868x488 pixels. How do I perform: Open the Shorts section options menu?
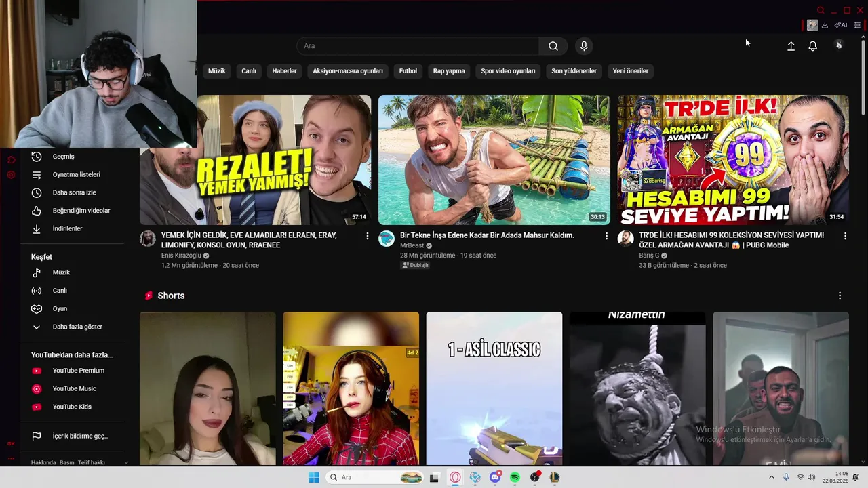840,296
